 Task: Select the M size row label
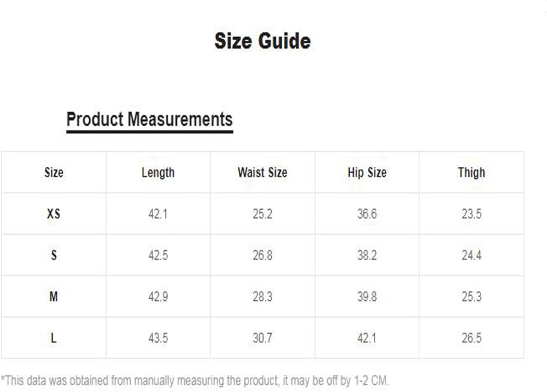[x=54, y=296]
